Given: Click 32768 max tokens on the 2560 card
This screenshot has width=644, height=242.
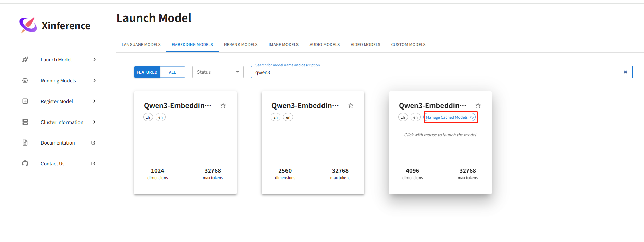Looking at the screenshot, I should coord(340,171).
